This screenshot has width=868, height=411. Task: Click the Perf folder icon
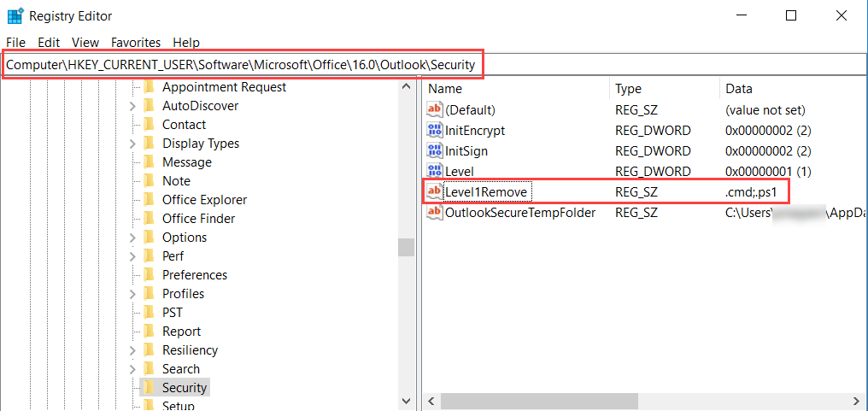pos(149,256)
